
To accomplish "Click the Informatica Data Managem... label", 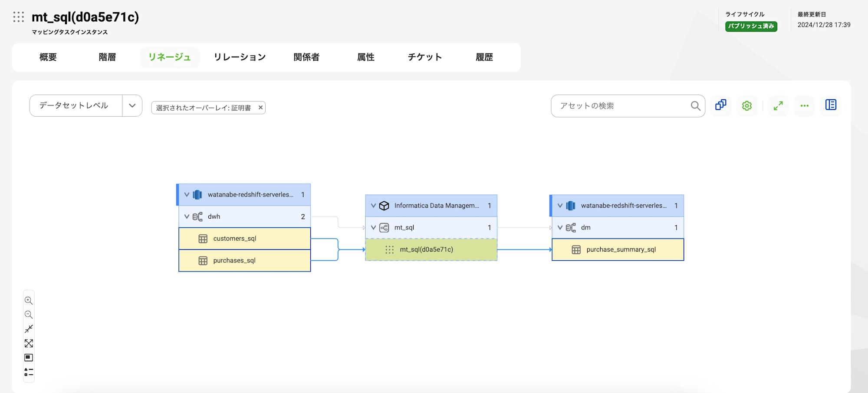I will 437,206.
